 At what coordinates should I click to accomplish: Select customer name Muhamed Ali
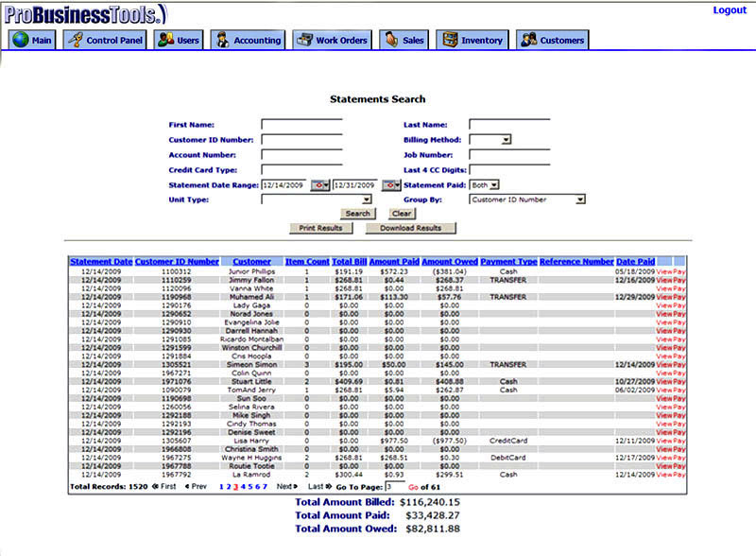pos(251,297)
